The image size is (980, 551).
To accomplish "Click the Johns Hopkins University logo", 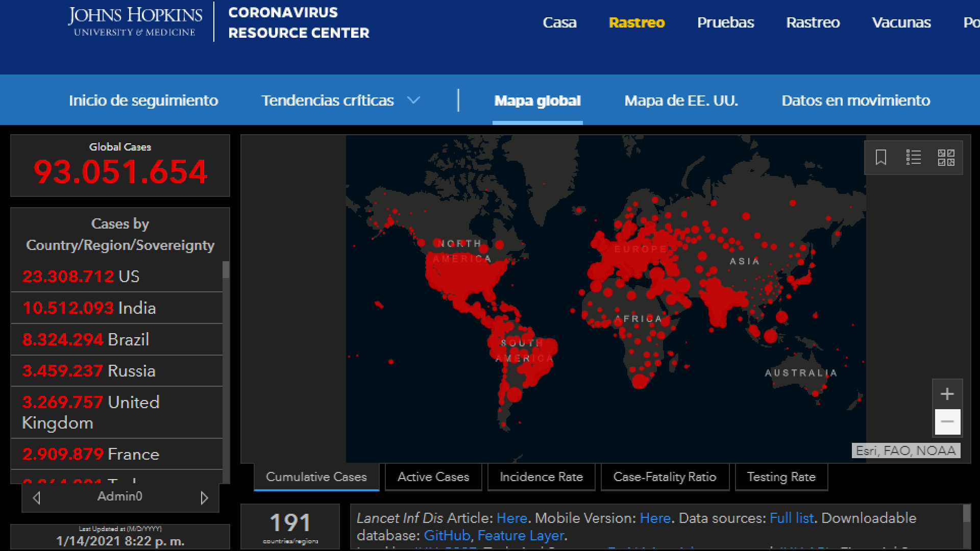I will point(135,21).
